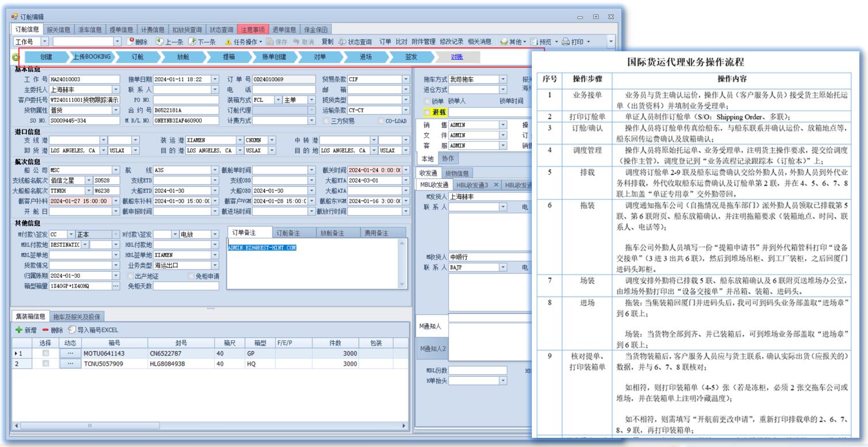This screenshot has height=447, width=868.
Task: Click the 打印 printer icon
Action: 566,41
